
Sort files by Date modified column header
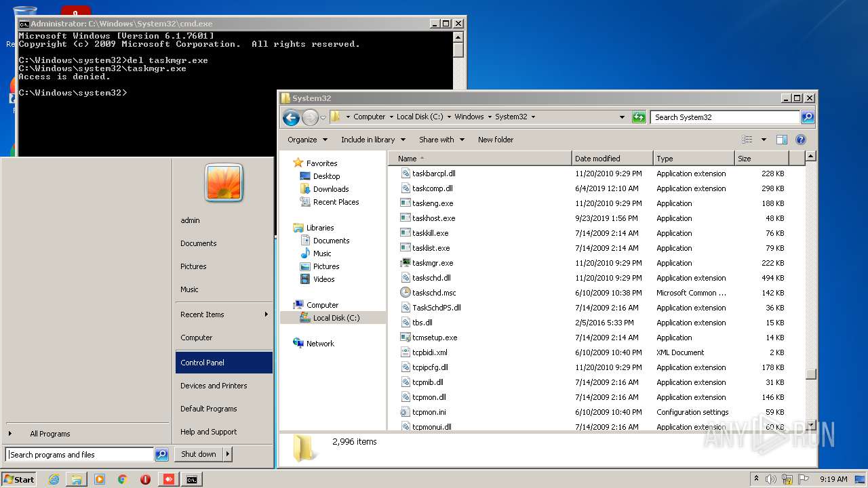(612, 159)
